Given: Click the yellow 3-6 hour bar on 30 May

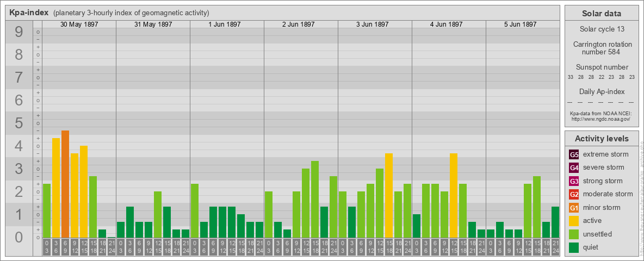Looking at the screenshot, I should tap(56, 188).
